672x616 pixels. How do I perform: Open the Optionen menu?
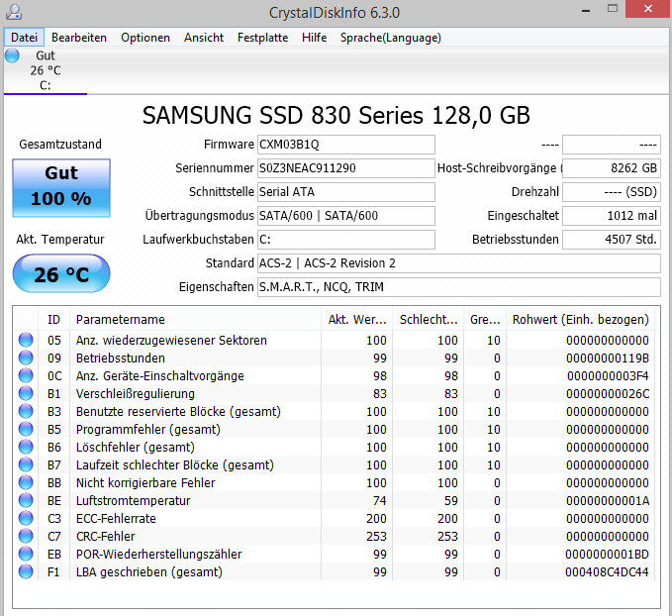click(x=145, y=38)
